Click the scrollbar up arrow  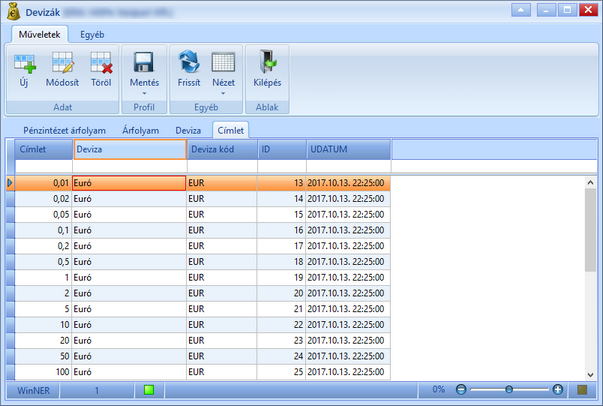(x=590, y=183)
